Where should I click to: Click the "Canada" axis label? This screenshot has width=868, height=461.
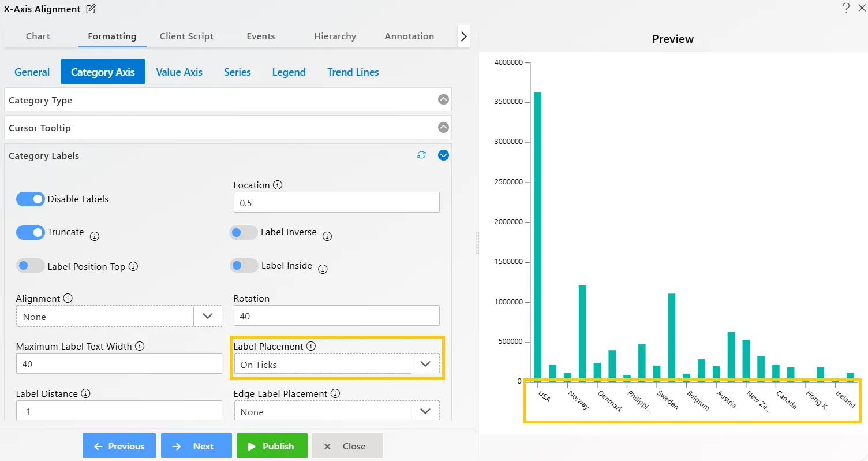click(x=787, y=400)
